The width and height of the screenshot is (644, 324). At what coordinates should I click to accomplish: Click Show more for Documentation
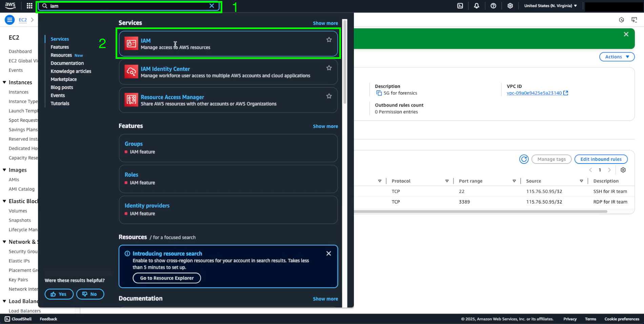[x=325, y=299]
